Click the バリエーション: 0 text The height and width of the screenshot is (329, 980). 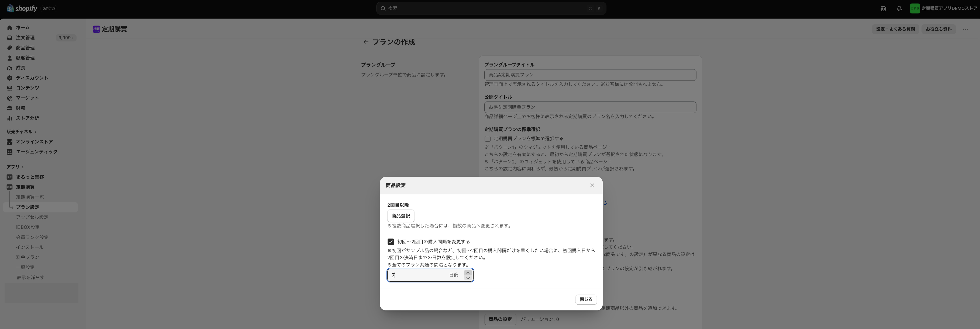click(x=540, y=320)
